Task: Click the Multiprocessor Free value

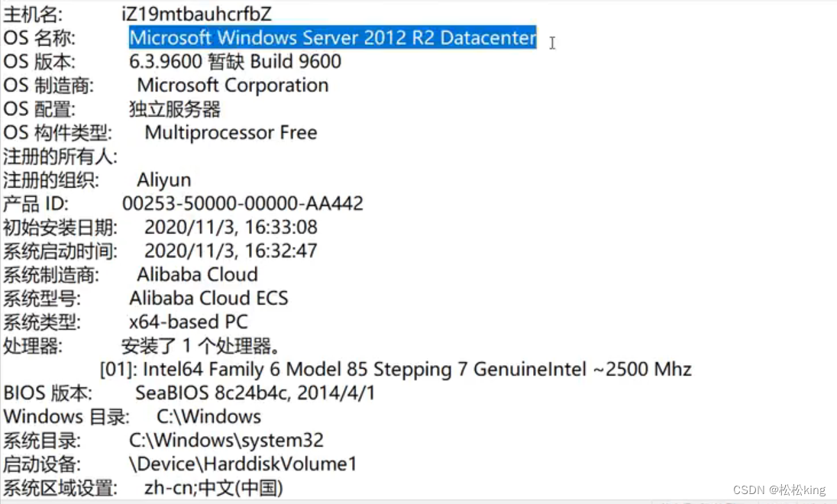Action: click(231, 132)
